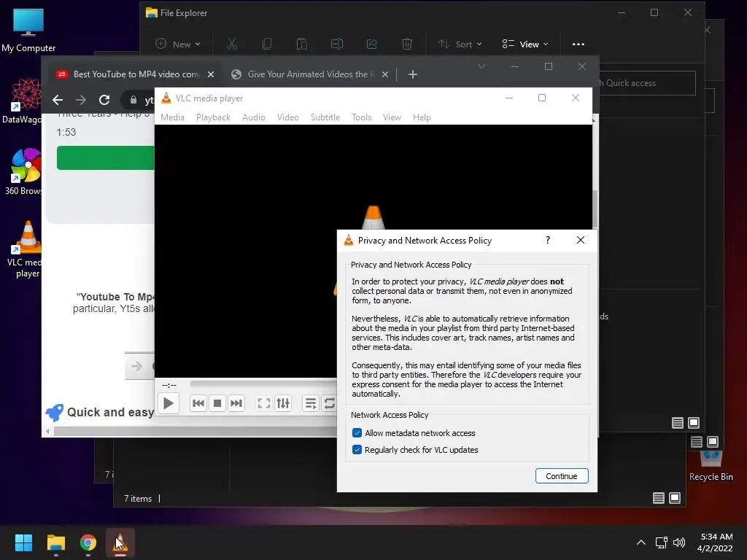Image resolution: width=747 pixels, height=560 pixels.
Task: Open the Windows Start menu
Action: tap(23, 542)
